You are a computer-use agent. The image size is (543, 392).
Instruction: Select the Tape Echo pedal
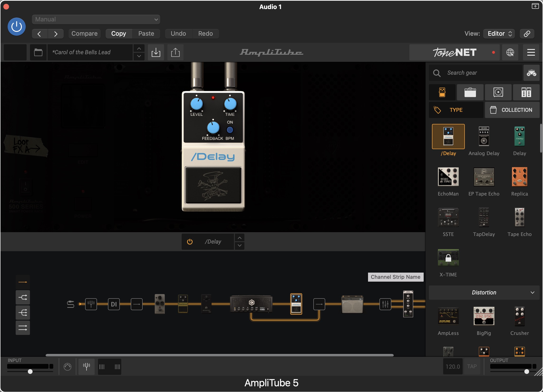[519, 217]
